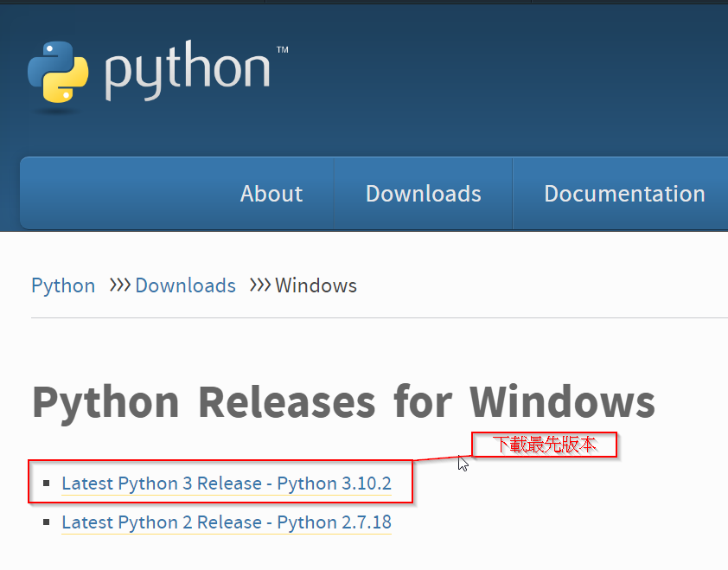Go to Python in the breadcrumb trail
728x570 pixels.
[x=63, y=285]
